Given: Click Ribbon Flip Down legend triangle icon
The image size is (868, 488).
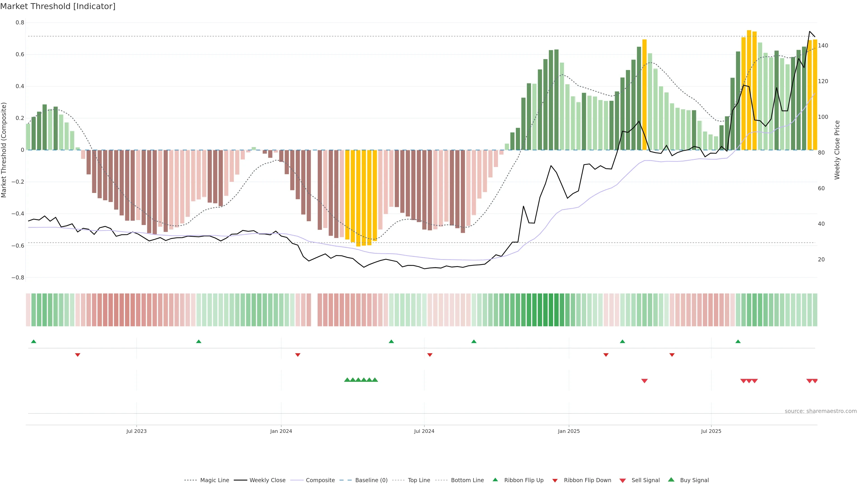Looking at the screenshot, I should [x=555, y=481].
